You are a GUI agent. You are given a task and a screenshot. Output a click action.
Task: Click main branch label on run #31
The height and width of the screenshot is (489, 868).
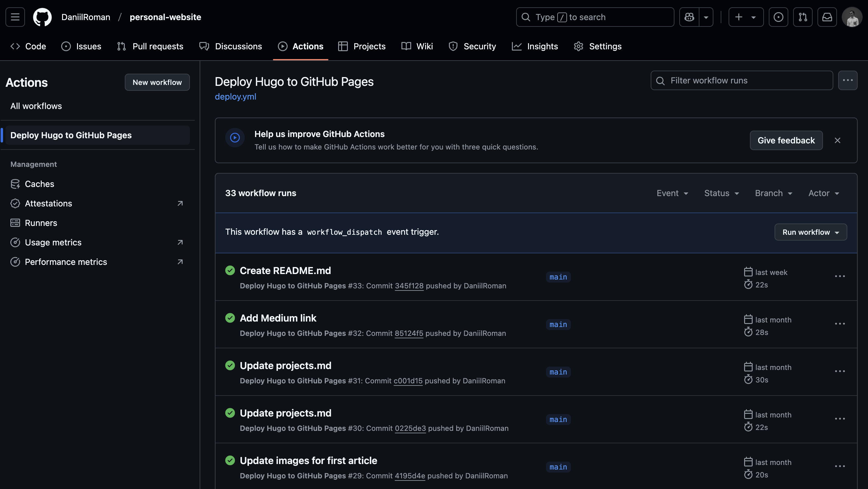(558, 372)
